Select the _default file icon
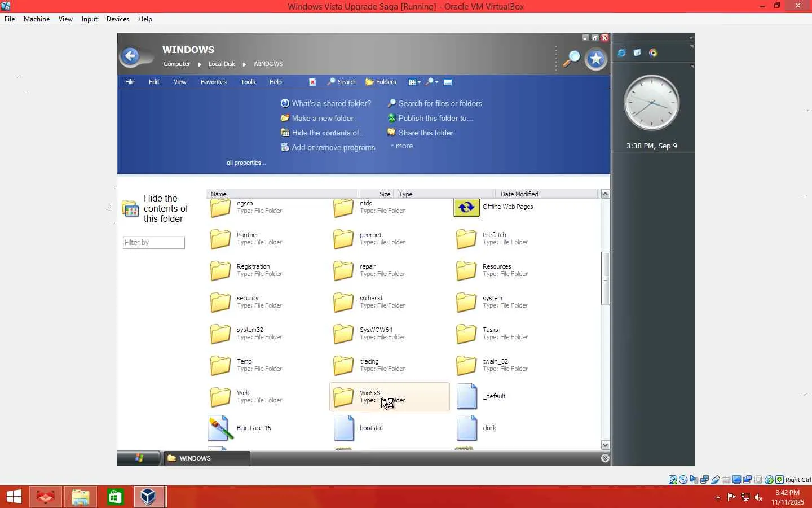The height and width of the screenshot is (508, 812). [466, 397]
